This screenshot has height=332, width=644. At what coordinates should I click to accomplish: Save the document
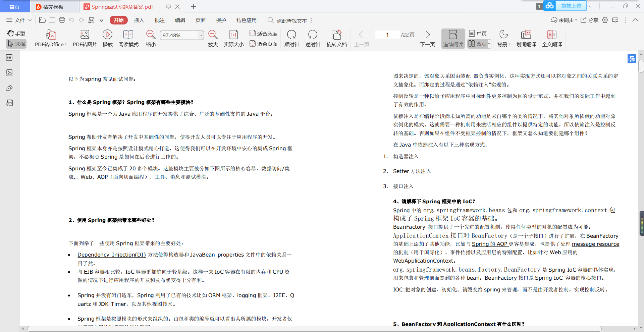[52, 20]
